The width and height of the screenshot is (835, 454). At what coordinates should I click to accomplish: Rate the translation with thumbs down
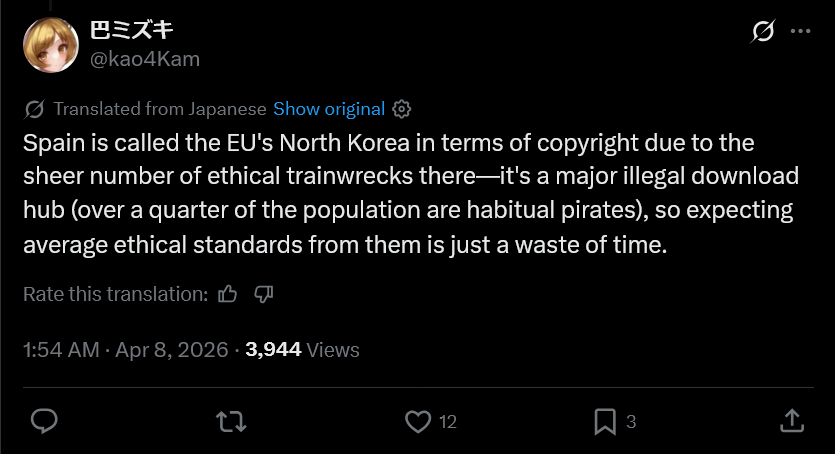pos(264,294)
